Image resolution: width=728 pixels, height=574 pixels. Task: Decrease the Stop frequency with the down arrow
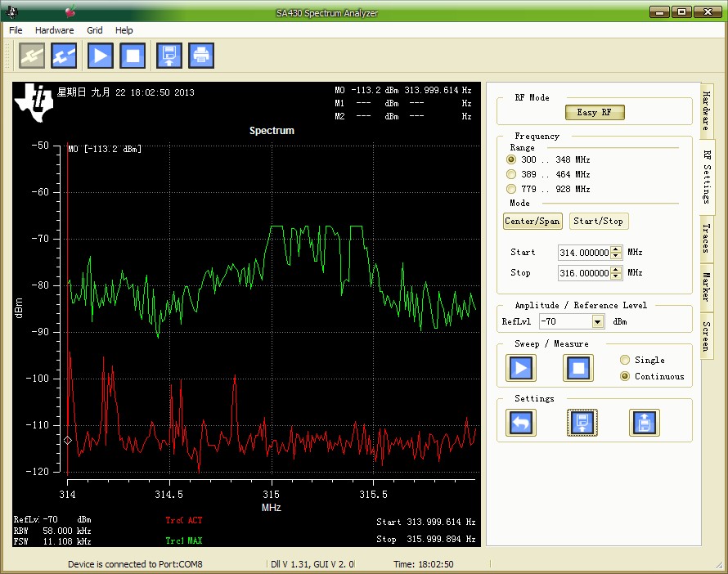point(616,276)
